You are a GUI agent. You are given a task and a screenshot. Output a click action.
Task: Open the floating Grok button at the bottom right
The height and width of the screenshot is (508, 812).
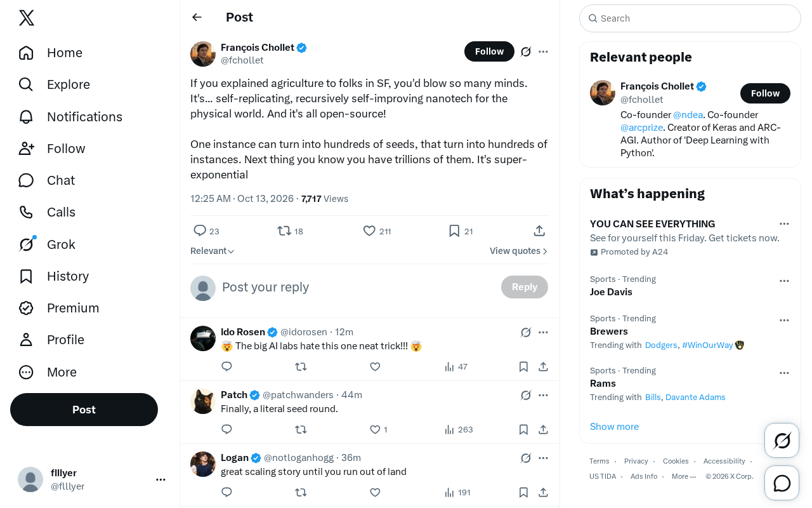click(782, 440)
